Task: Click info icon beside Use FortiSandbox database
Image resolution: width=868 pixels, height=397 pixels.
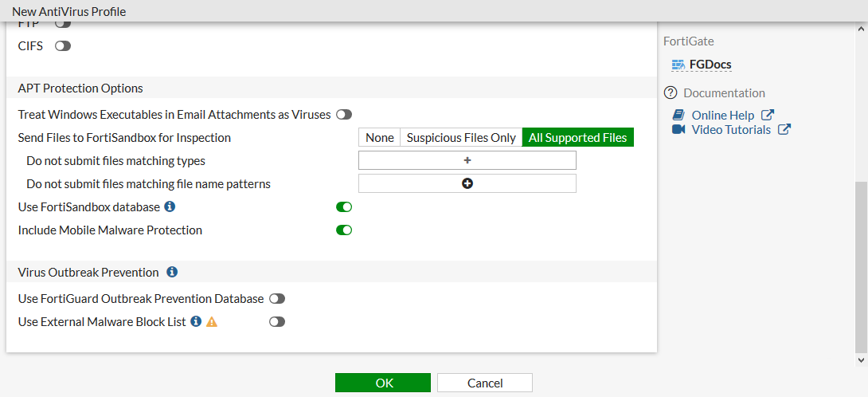Action: tap(170, 207)
